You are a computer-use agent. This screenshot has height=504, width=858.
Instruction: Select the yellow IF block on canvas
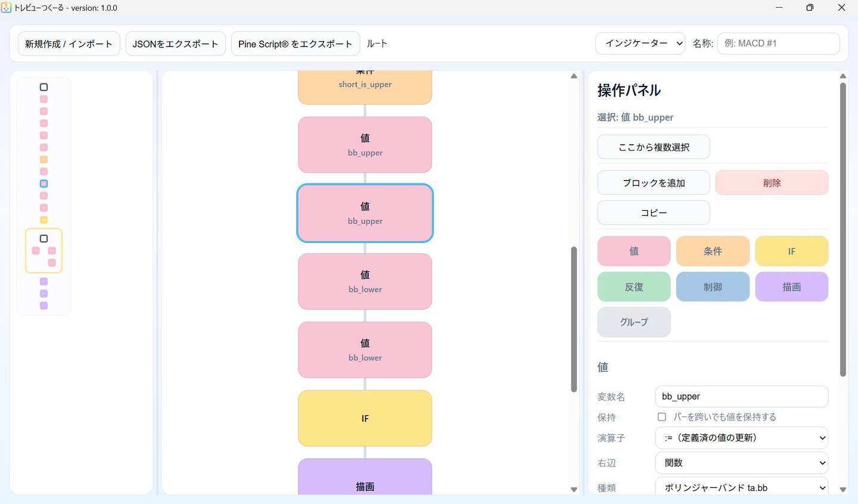tap(365, 418)
